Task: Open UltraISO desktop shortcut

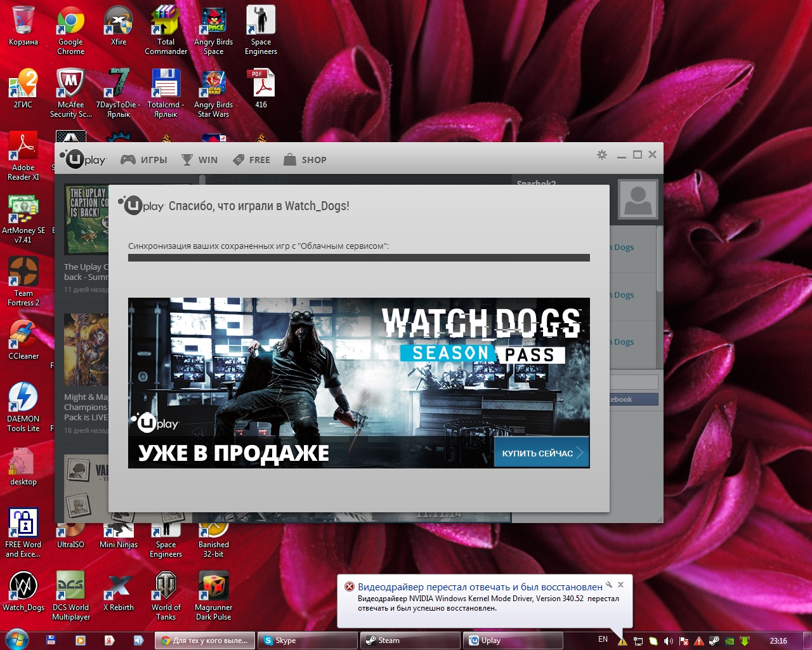Action: click(70, 536)
